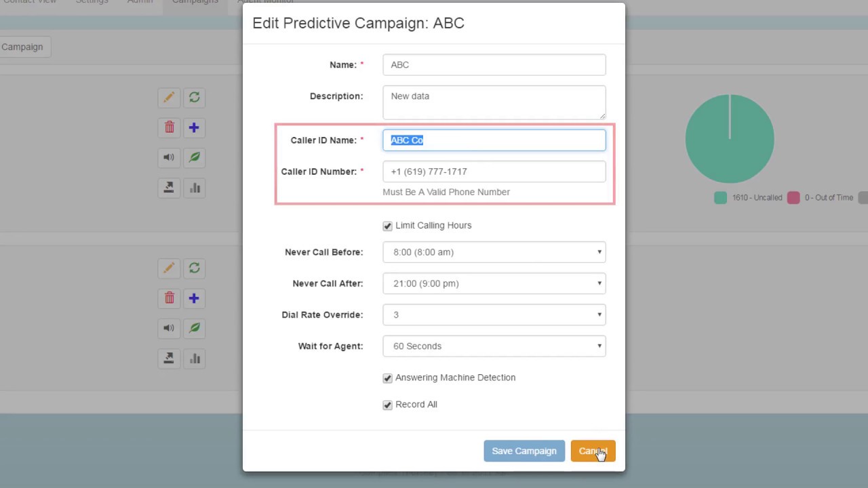Click the pencil edit icon in the upper campaign row
This screenshot has width=868, height=488.
click(x=169, y=98)
